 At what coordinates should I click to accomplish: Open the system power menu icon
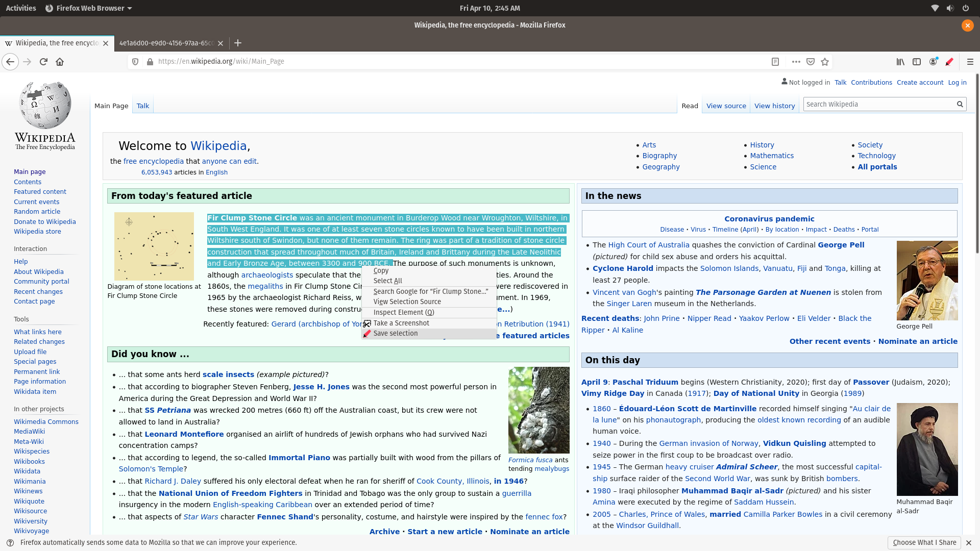point(965,8)
